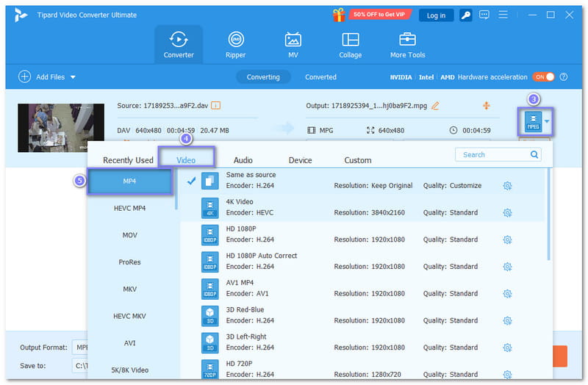The width and height of the screenshot is (588, 385).
Task: Click 50% OFF to Get VIP banner
Action: coord(379,15)
